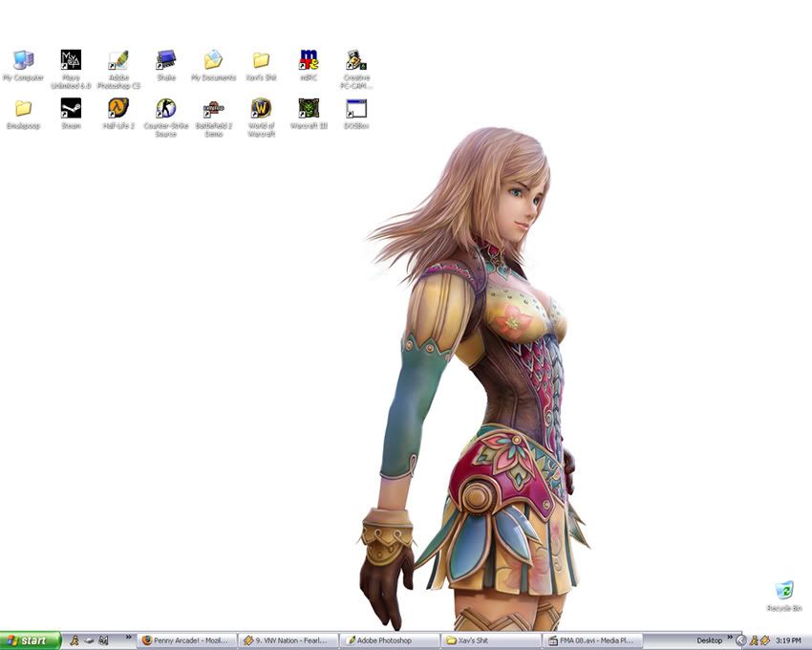The image size is (812, 650).
Task: Click the Desktop toolbar label in taskbar
Action: [709, 640]
